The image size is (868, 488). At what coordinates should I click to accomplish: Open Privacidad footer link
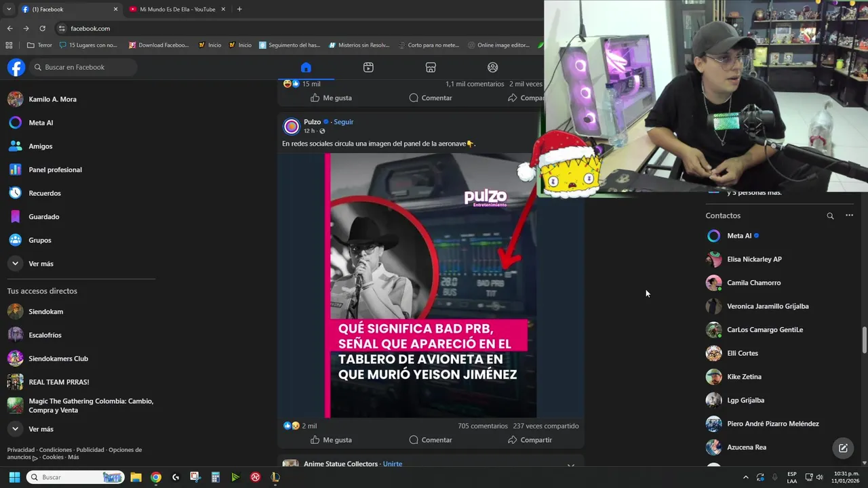pyautogui.click(x=21, y=450)
